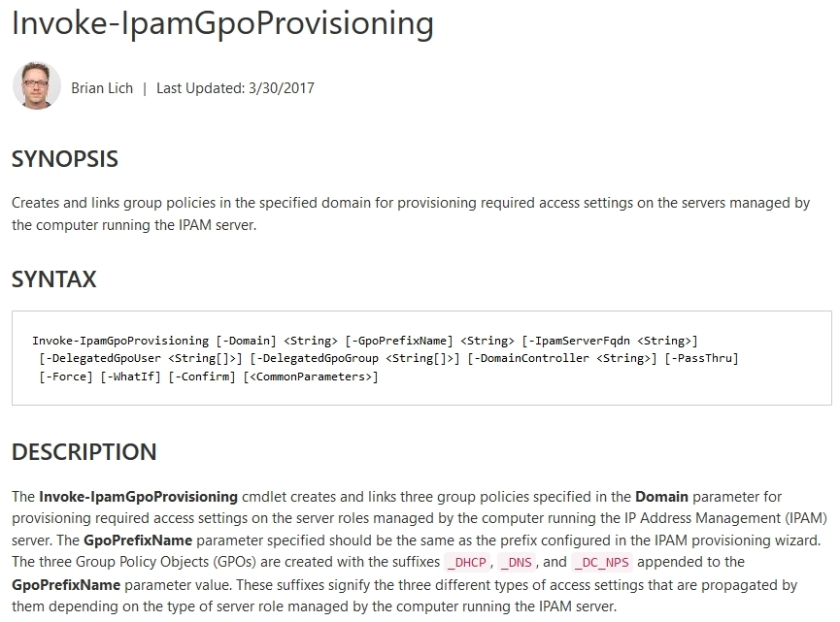Screen dimensions: 840x622
Task: Click the _DC_NPS inline code suffix
Action: point(602,562)
